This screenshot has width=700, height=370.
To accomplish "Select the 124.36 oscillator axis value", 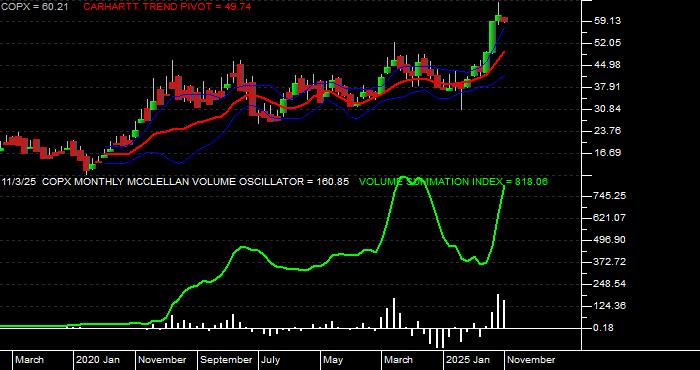I will 610,306.
